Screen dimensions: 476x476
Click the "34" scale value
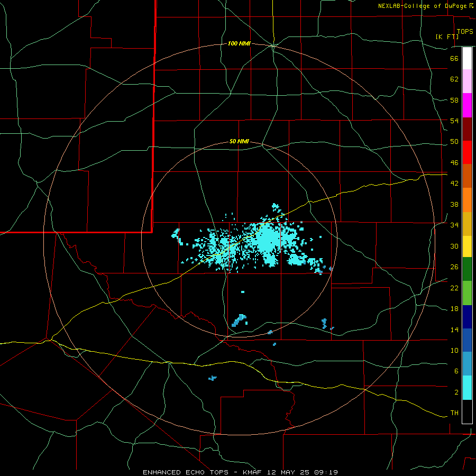click(454, 225)
